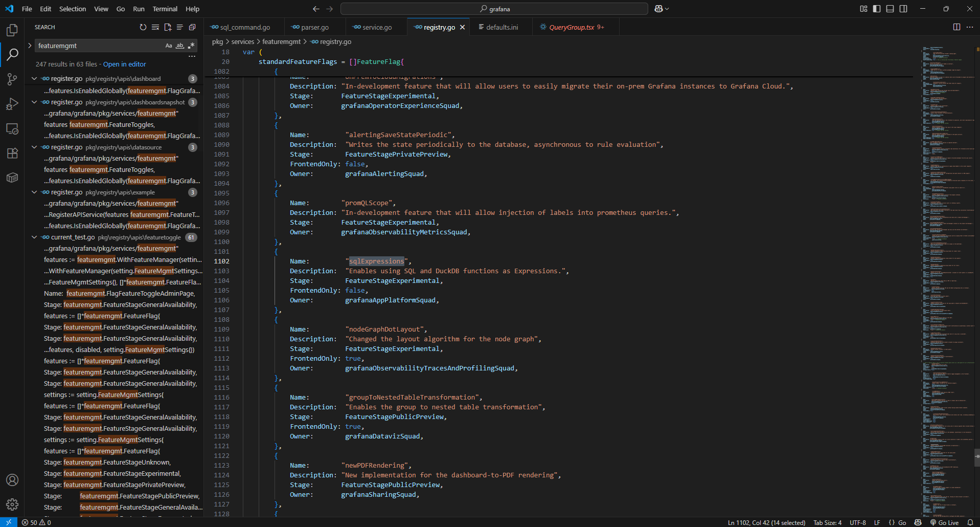This screenshot has width=980, height=527.
Task: Open the Terminal menu
Action: (x=165, y=9)
